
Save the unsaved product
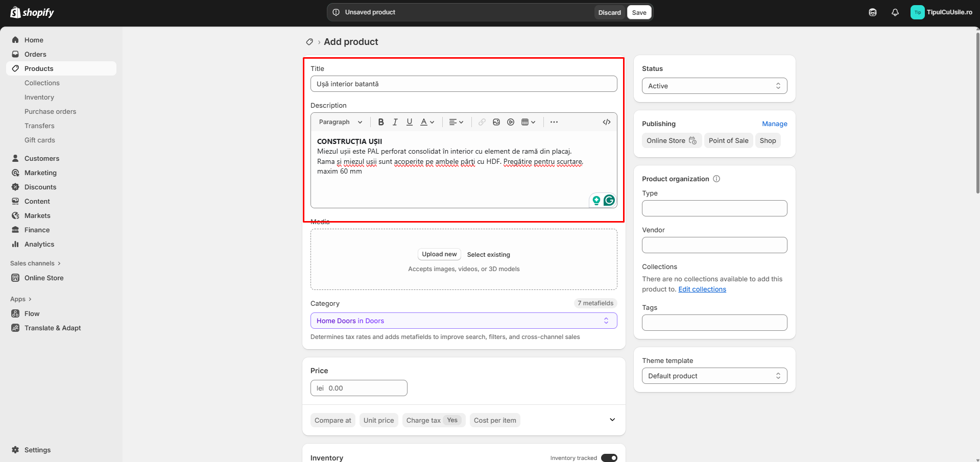[x=639, y=12]
